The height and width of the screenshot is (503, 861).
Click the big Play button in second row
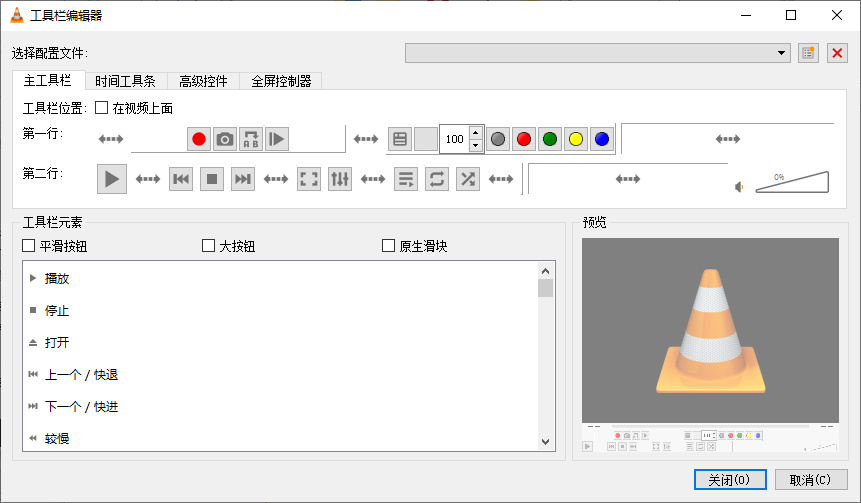point(112,179)
